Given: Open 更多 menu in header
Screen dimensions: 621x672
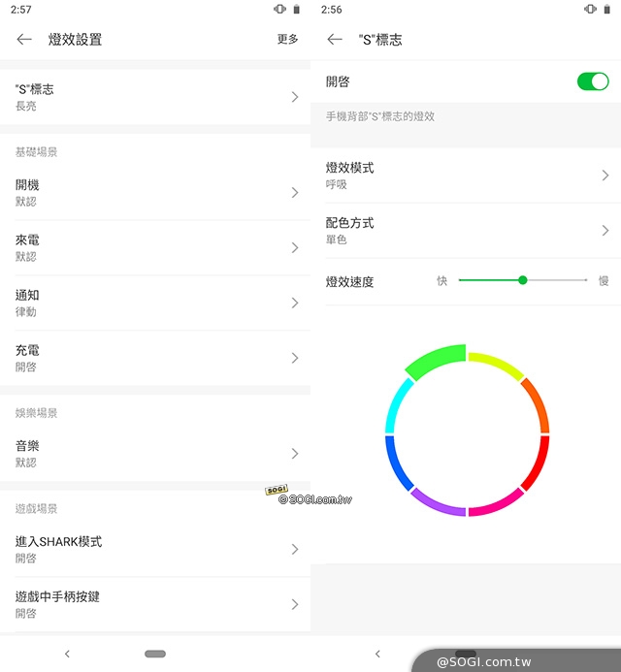Looking at the screenshot, I should 287,39.
